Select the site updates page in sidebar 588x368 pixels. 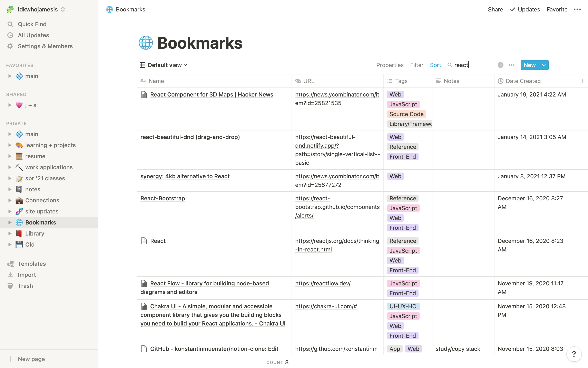49,211
